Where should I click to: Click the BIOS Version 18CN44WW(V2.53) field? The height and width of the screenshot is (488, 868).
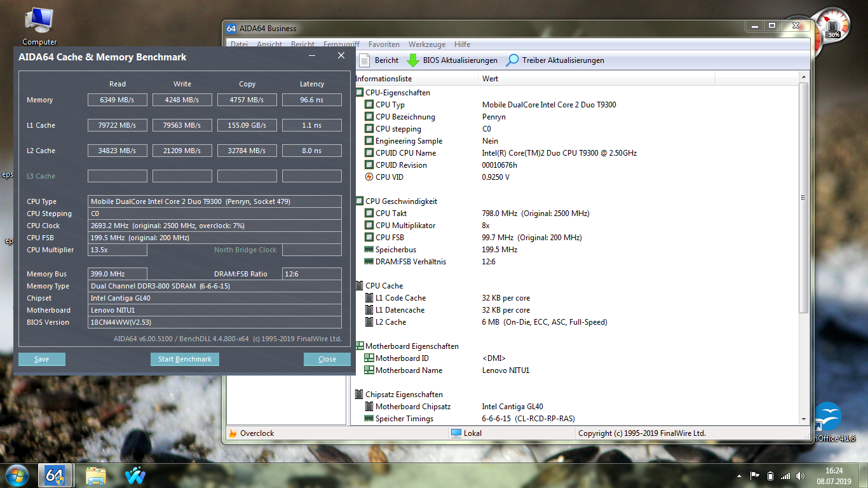click(x=215, y=322)
